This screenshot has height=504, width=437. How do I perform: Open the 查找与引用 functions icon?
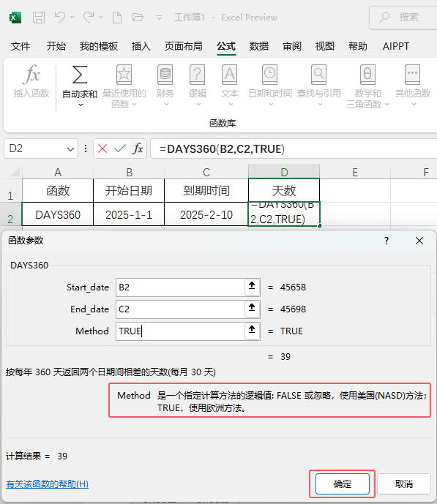[x=318, y=75]
